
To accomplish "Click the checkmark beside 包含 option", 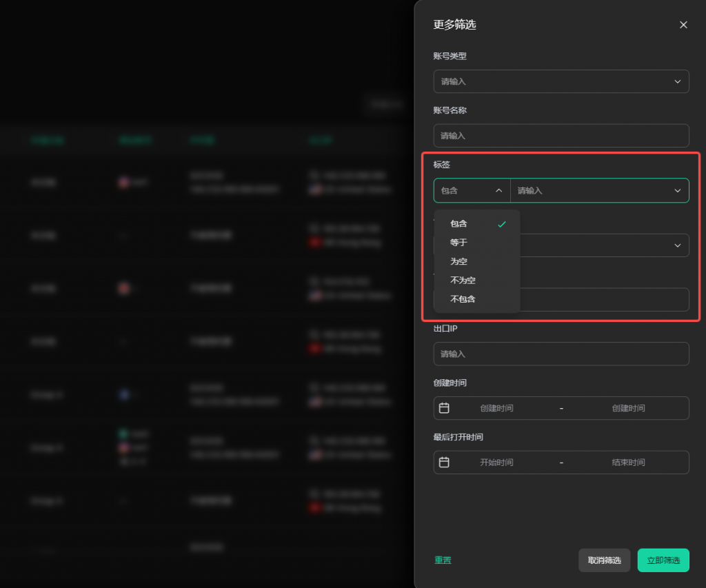I will coord(501,224).
